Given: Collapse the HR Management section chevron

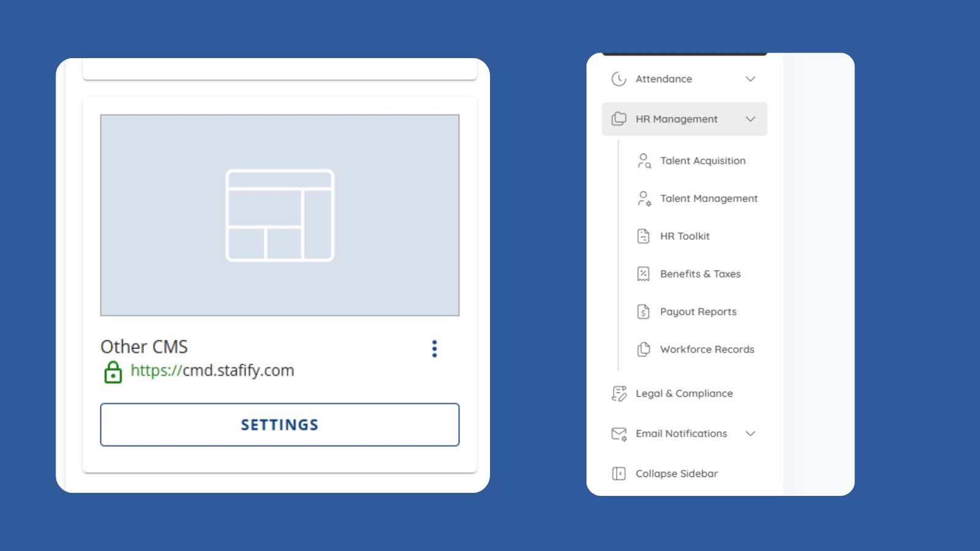Looking at the screenshot, I should pos(750,119).
